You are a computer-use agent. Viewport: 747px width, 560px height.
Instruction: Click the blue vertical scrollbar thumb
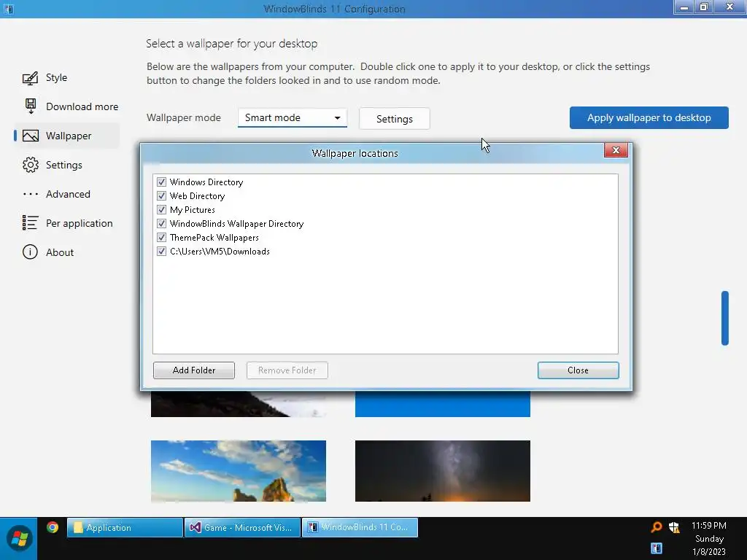coord(724,318)
